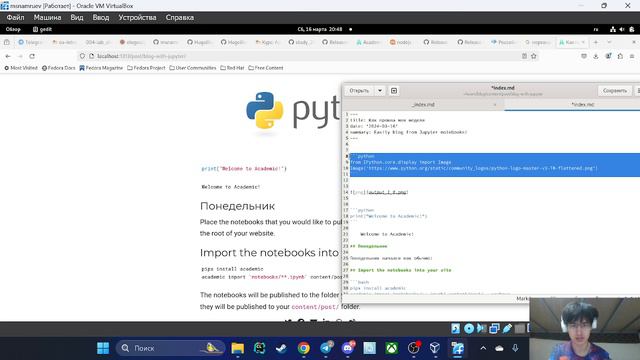The image size is (640, 360).
Task: Go back in Firefox navigation
Action: (8, 56)
